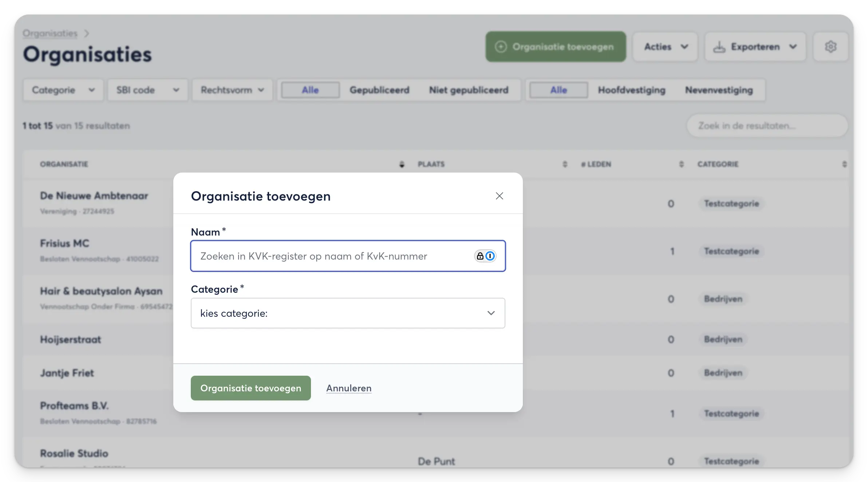Click Bedrijven badge in Hoijserstraat row
The image size is (868, 482).
[x=723, y=339]
